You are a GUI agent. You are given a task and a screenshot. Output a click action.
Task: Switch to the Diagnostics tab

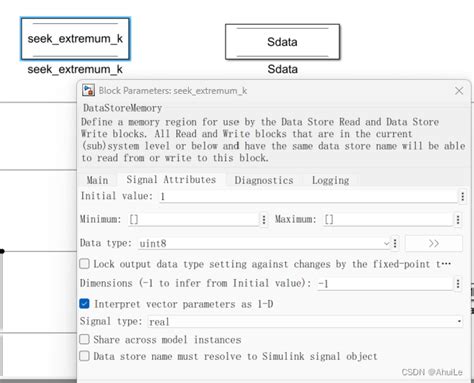(x=264, y=180)
